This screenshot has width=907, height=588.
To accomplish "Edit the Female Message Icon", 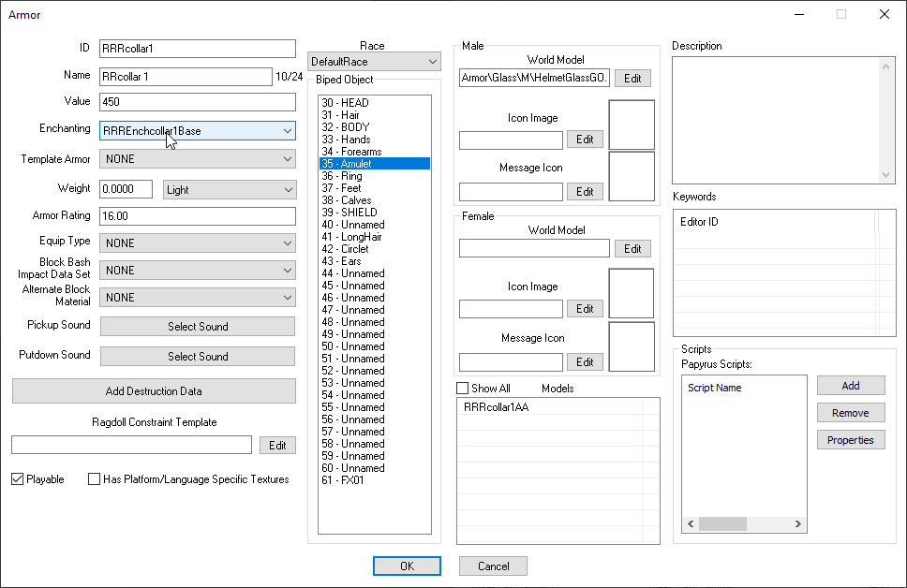I will tap(585, 362).
